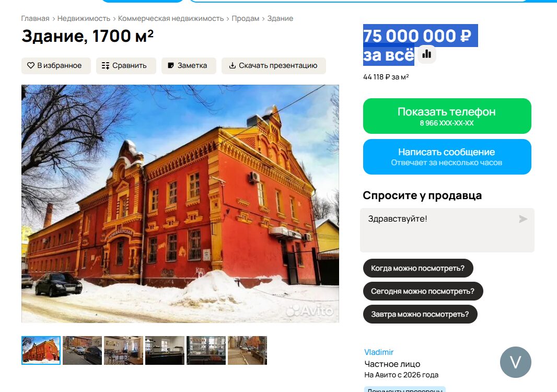The height and width of the screenshot is (392, 557).
Task: Send message using the arrow icon
Action: 523,219
